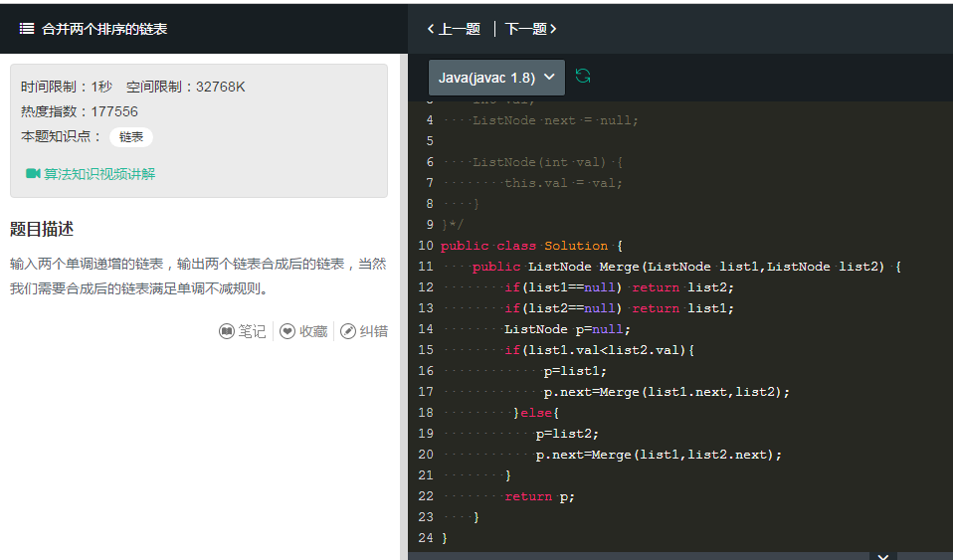Click the 笔记 book icon
This screenshot has height=560, width=953.
[x=227, y=331]
